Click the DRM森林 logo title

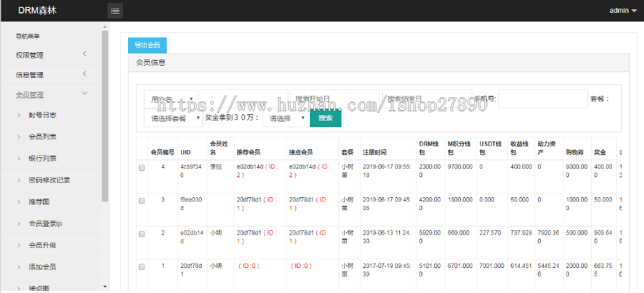click(37, 11)
